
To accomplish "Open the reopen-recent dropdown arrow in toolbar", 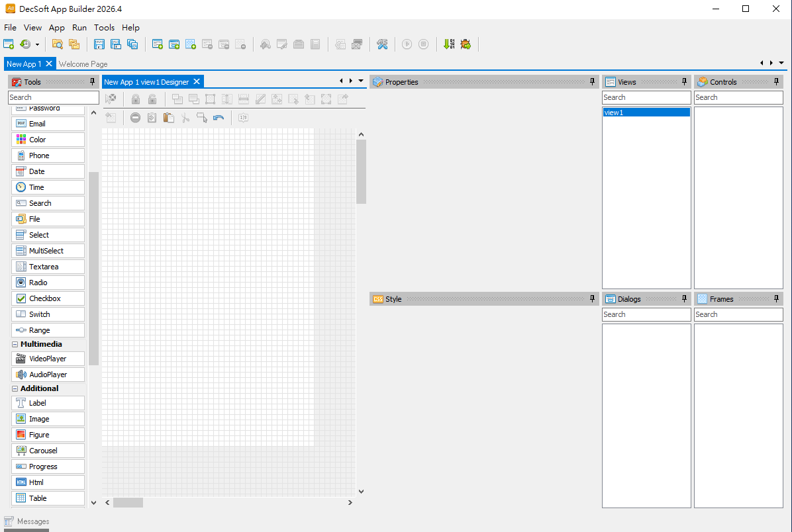I will pyautogui.click(x=37, y=44).
